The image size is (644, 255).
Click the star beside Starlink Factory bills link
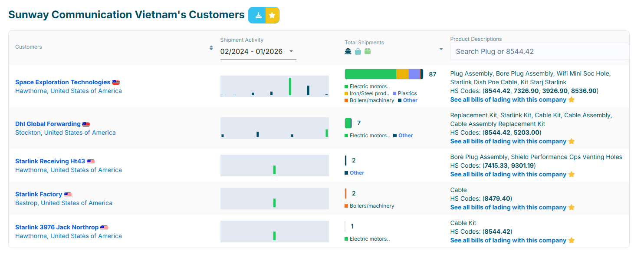click(572, 207)
